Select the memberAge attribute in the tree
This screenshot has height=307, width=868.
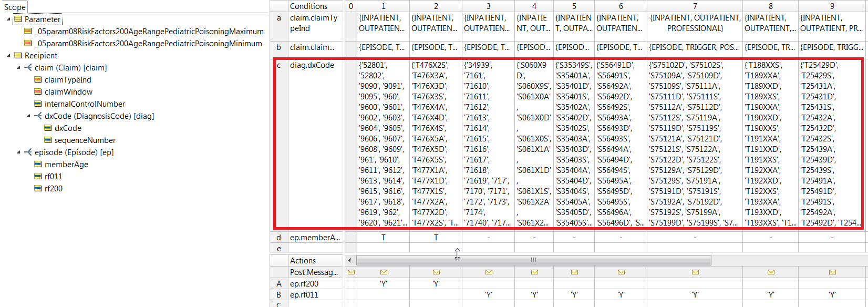[x=67, y=165]
